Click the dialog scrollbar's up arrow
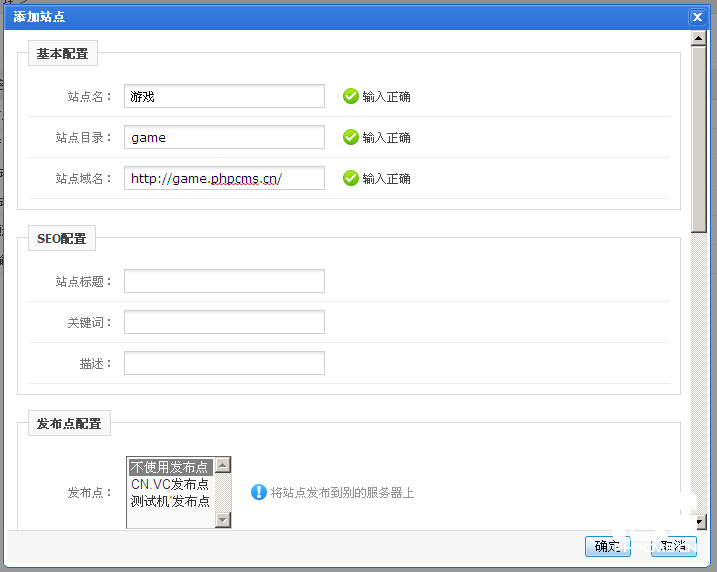Image resolution: width=717 pixels, height=572 pixels. (700, 39)
